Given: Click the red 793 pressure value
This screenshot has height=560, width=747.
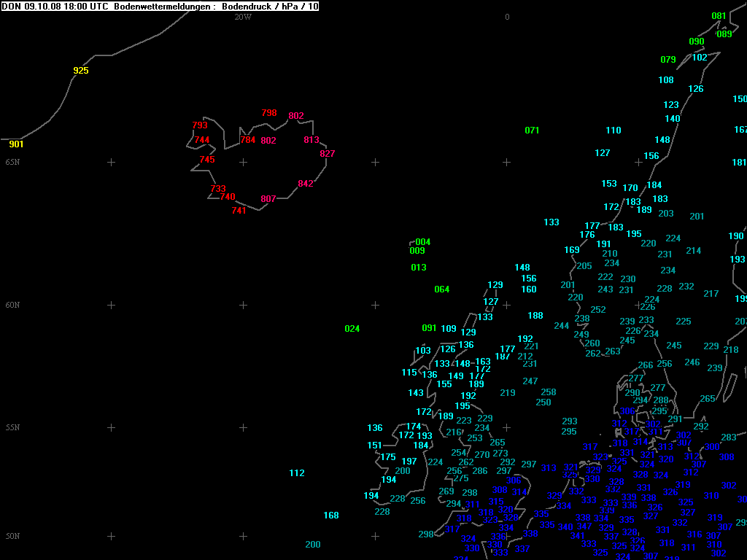Looking at the screenshot, I should click(200, 125).
